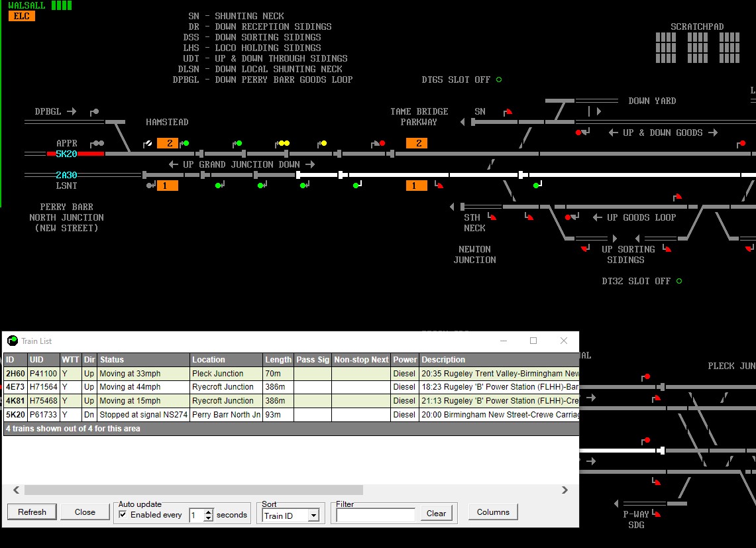756x548 pixels.
Task: Increase the auto update seconds stepper
Action: (208, 512)
